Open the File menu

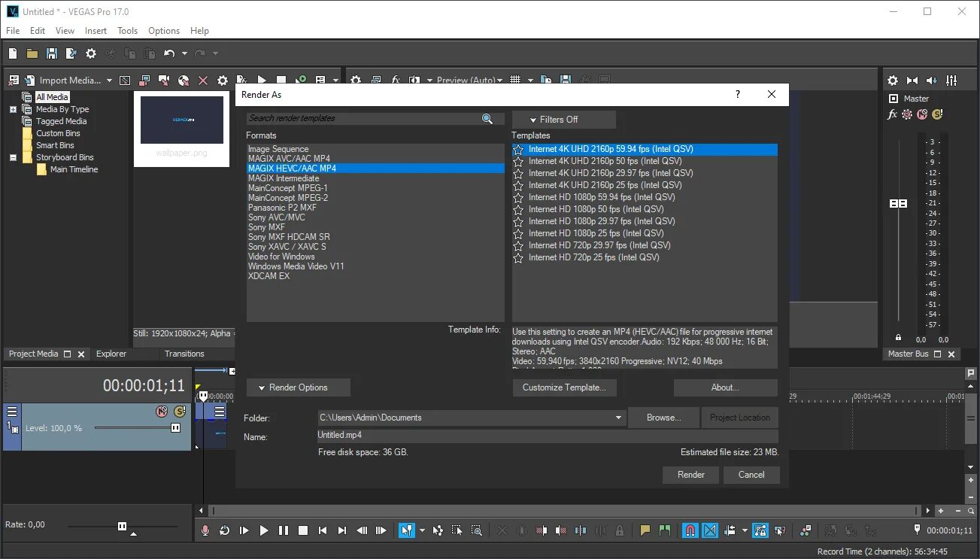(x=13, y=31)
